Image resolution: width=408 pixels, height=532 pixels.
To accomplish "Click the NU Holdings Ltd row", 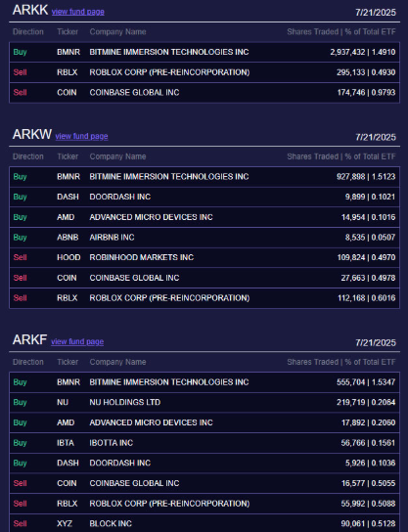I will pyautogui.click(x=204, y=402).
